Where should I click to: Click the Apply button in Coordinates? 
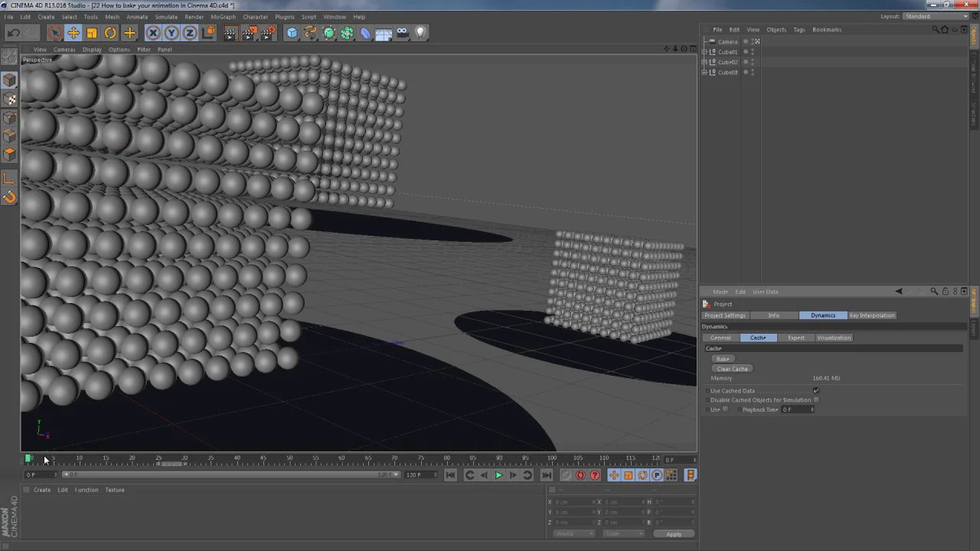(x=674, y=534)
